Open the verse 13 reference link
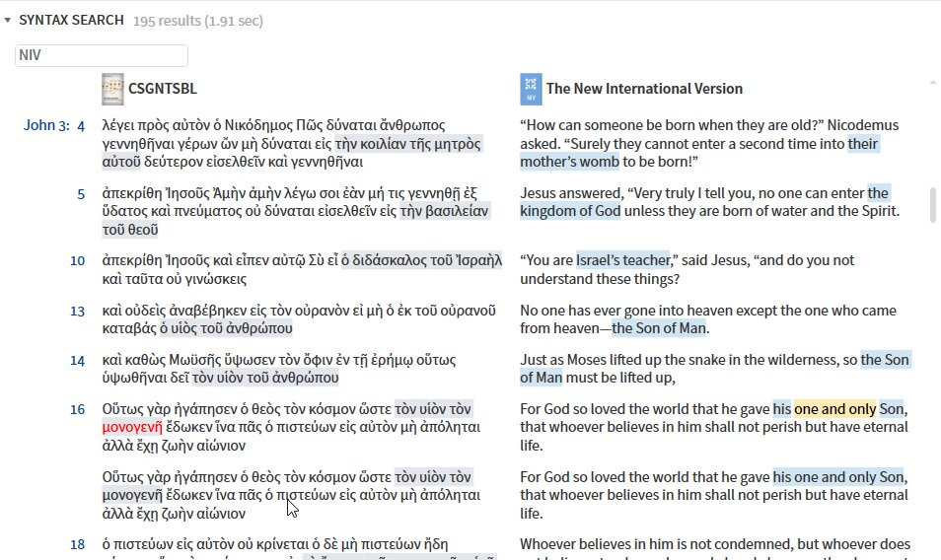The width and height of the screenshot is (941, 560). 77,312
